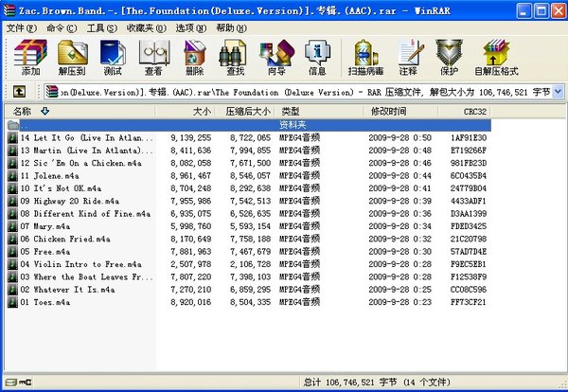Launch the 向导 (Wizard) icon
This screenshot has height=392, width=568.
[276, 58]
